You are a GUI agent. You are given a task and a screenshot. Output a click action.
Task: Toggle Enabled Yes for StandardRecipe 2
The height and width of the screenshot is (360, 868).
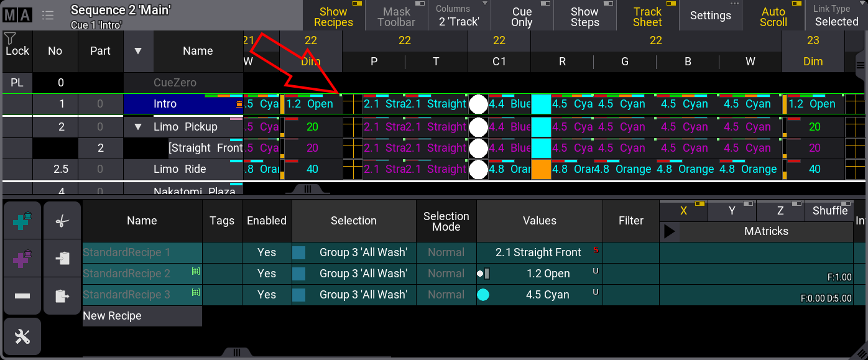point(267,274)
